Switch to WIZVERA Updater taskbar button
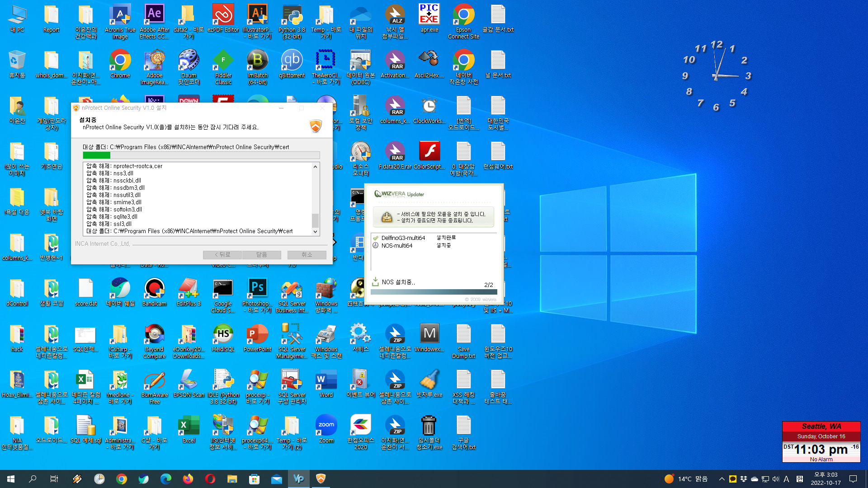Viewport: 868px width, 488px height. tap(298, 479)
